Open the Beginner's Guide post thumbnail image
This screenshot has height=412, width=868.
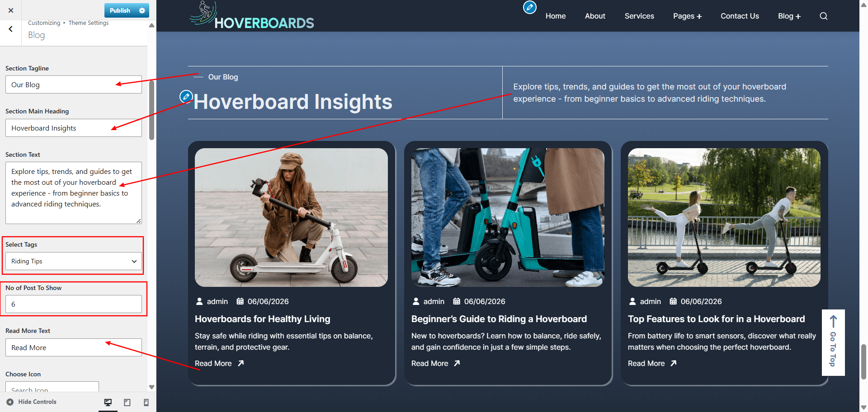pos(508,217)
